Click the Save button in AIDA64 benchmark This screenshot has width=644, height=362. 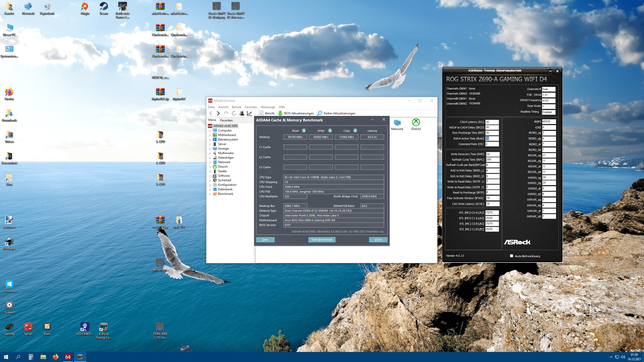click(265, 240)
